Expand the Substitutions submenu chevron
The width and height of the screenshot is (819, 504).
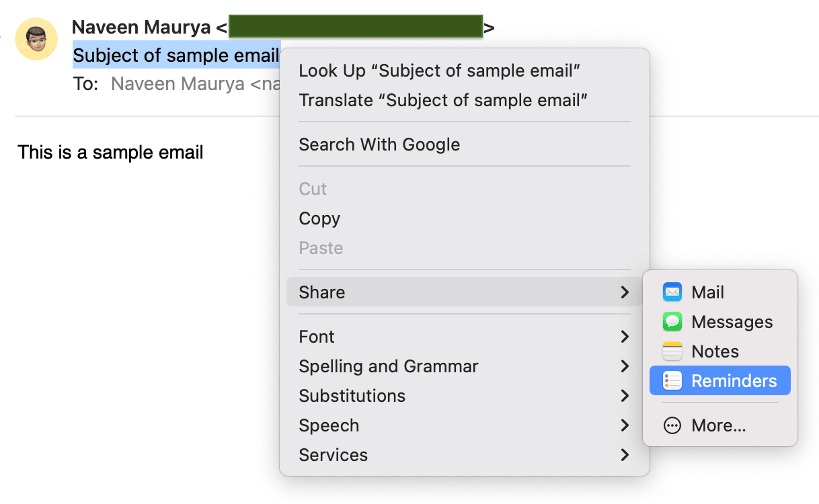click(625, 396)
